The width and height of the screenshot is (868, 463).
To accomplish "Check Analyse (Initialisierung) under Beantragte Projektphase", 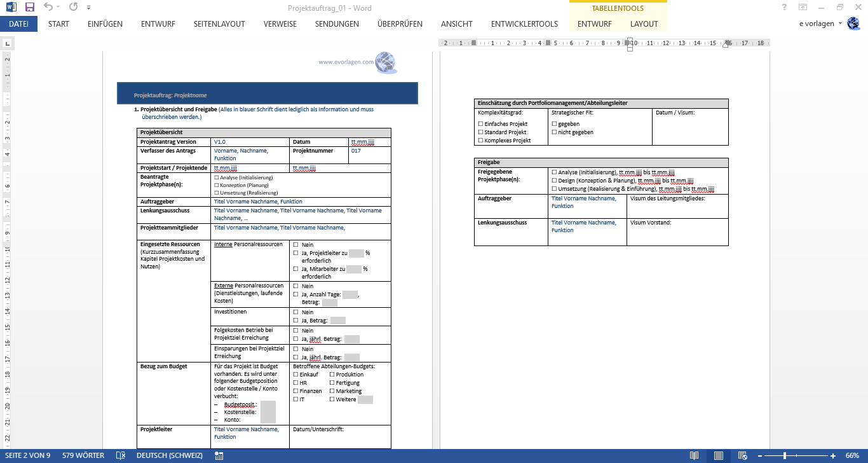I will pyautogui.click(x=217, y=177).
